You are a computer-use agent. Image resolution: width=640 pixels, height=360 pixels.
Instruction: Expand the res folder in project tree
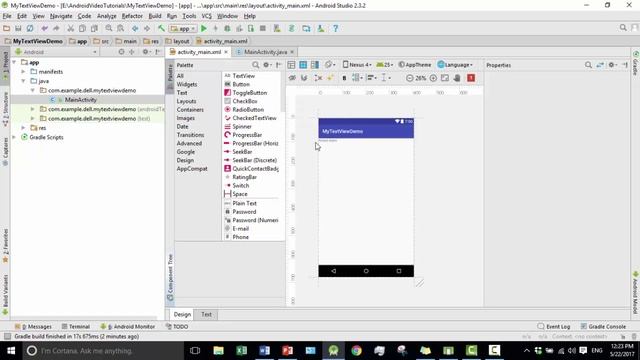point(23,128)
